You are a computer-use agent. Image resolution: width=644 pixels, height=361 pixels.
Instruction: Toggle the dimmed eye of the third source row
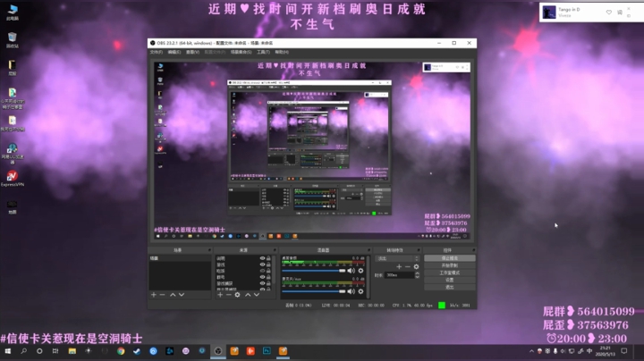(262, 271)
